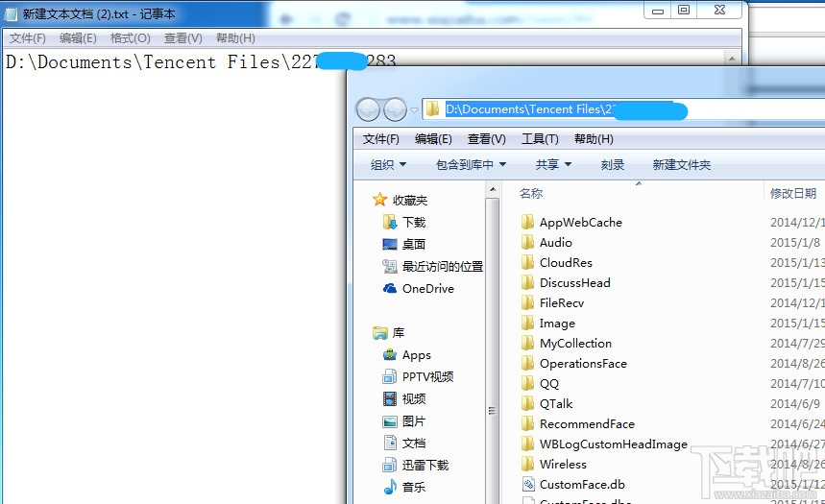The width and height of the screenshot is (825, 504).
Task: Select the WBLogCustomHeadImage folder
Action: point(613,444)
